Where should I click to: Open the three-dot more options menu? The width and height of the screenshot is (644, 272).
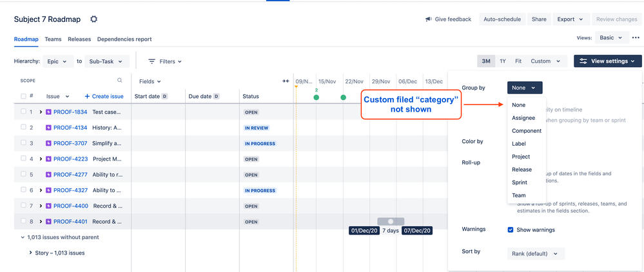(x=636, y=38)
